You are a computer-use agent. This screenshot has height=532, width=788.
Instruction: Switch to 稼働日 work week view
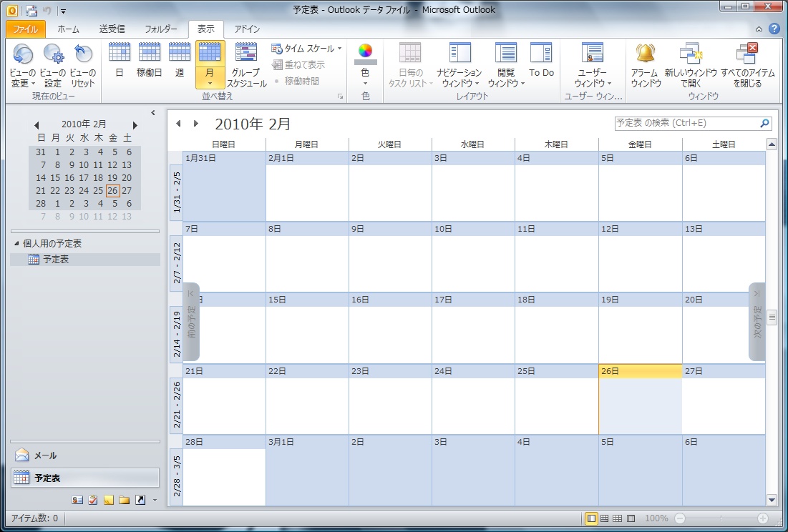pos(150,60)
